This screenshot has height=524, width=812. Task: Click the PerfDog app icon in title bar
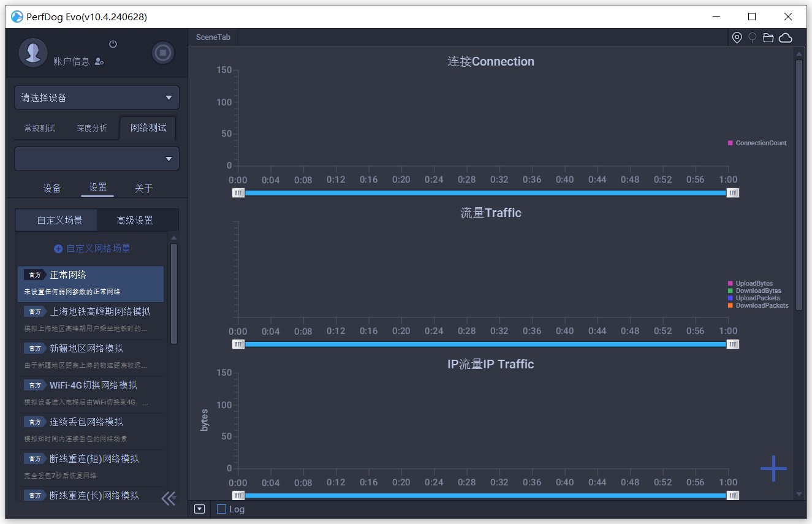[x=17, y=17]
